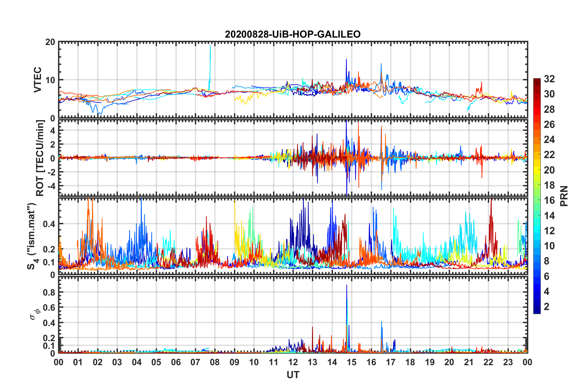Click S4 axis tick 0.4
This screenshot has height=392, width=586.
click(49, 224)
